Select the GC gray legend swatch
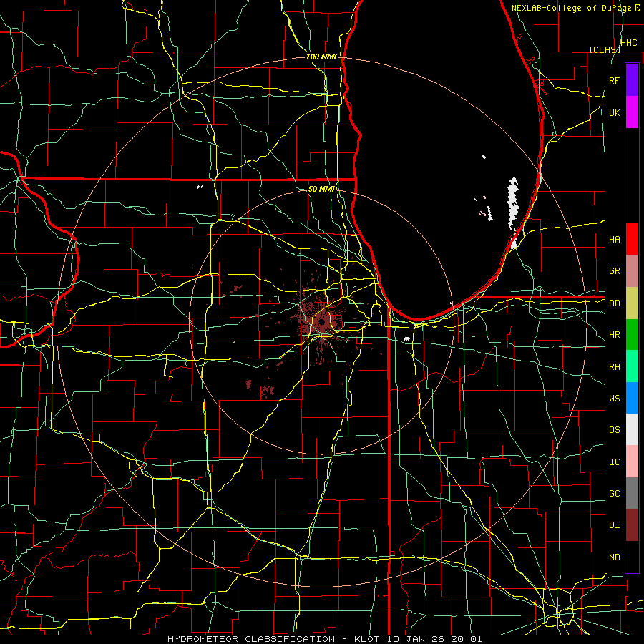 pyautogui.click(x=632, y=493)
